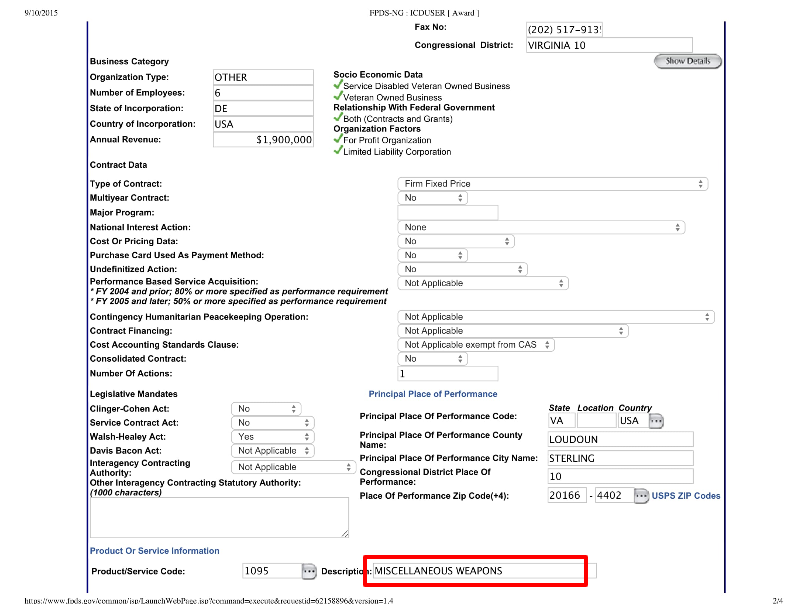Open National Interest Action dropdown
The image size is (810, 604).
(x=541, y=227)
